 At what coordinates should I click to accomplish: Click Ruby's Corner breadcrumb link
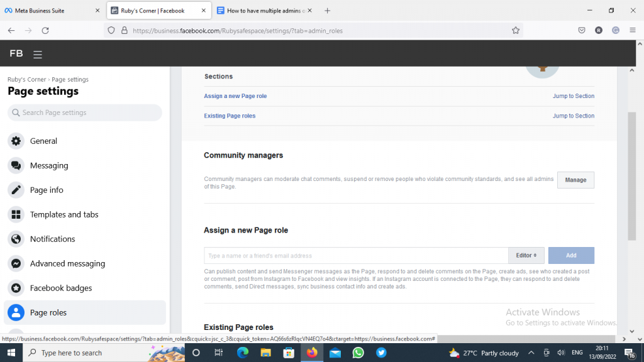click(x=26, y=79)
